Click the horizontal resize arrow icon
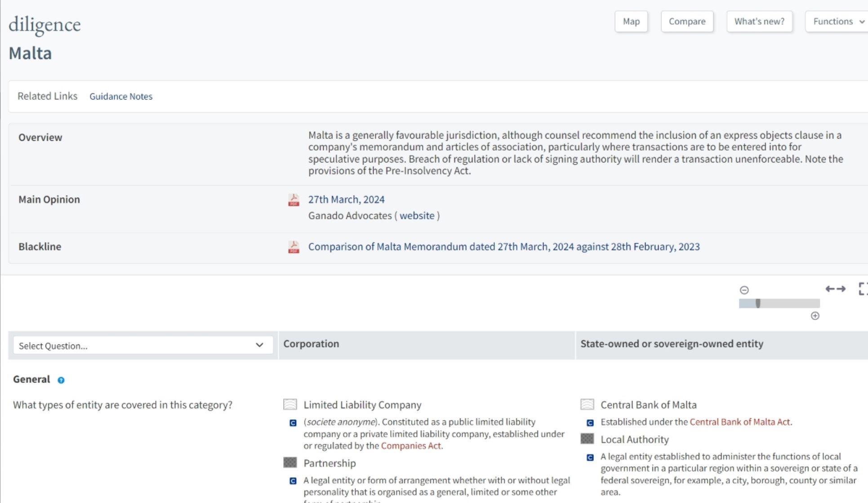This screenshot has height=503, width=868. 836,289
